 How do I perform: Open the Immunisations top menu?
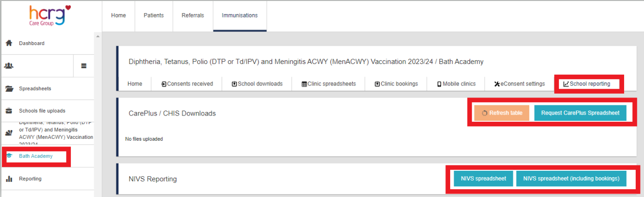[x=240, y=16]
